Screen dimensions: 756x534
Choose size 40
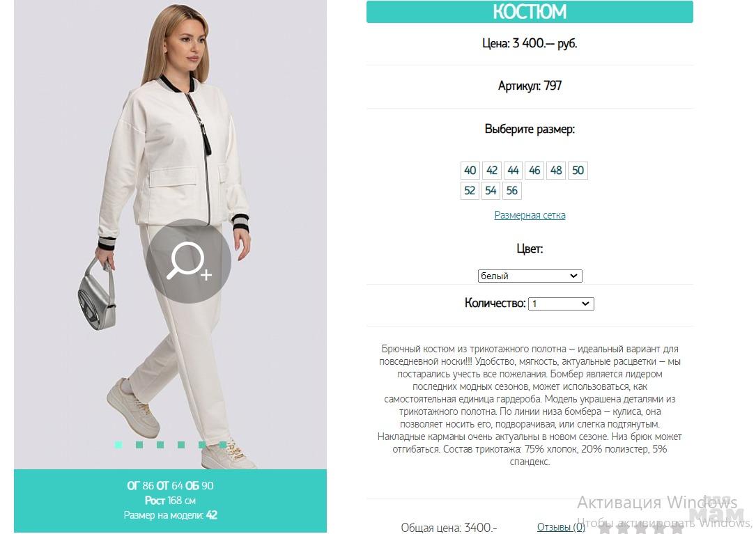(470, 171)
